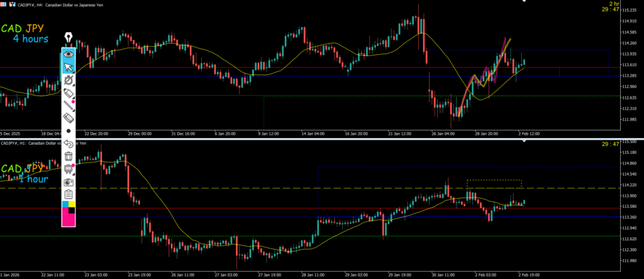Open the clipboard notes icon

(69, 194)
